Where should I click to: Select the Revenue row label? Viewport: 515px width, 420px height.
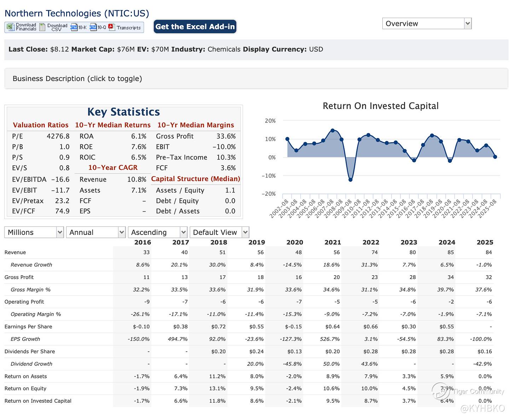pos(15,252)
